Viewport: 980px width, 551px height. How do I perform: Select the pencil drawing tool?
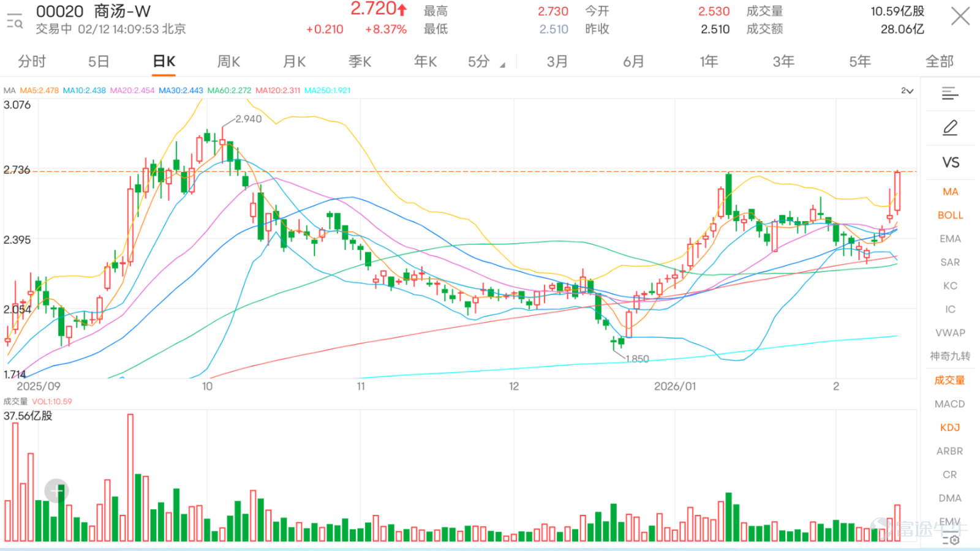click(x=950, y=127)
